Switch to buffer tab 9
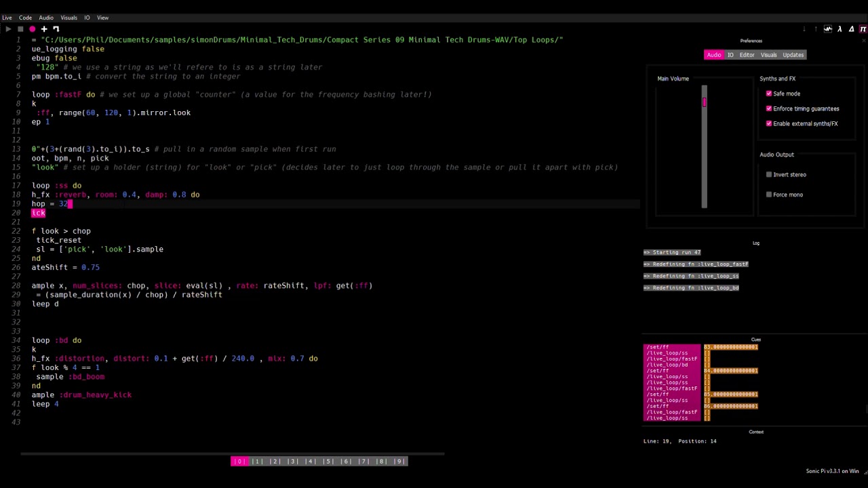 click(x=399, y=462)
